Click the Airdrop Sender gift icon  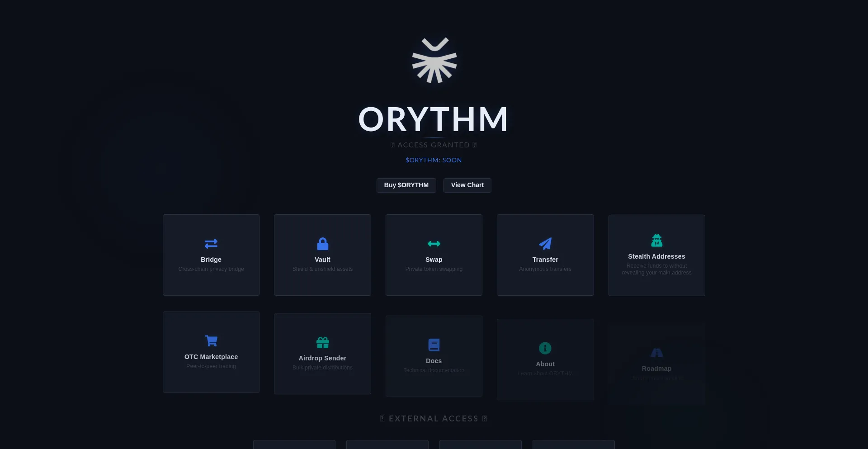click(322, 342)
